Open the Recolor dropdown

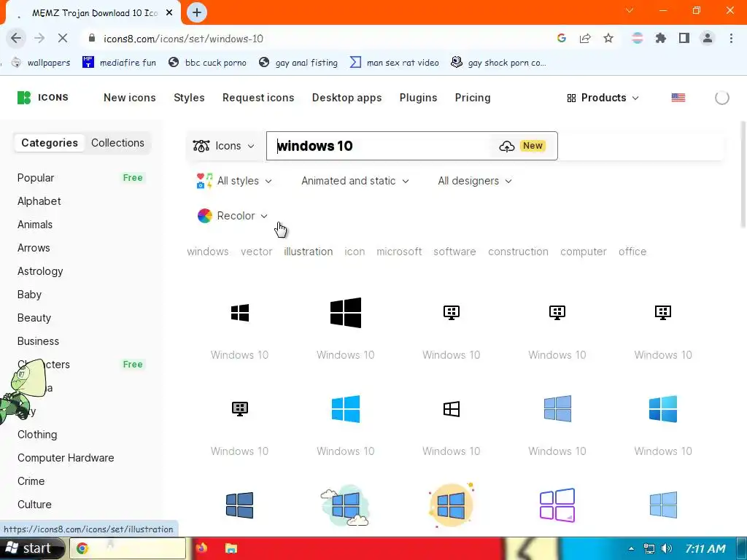pyautogui.click(x=233, y=216)
